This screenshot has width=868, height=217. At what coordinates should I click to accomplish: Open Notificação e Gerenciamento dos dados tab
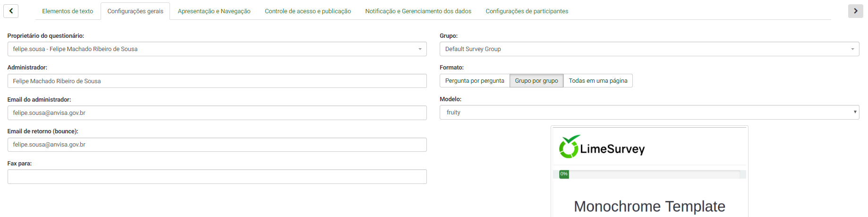click(x=418, y=11)
